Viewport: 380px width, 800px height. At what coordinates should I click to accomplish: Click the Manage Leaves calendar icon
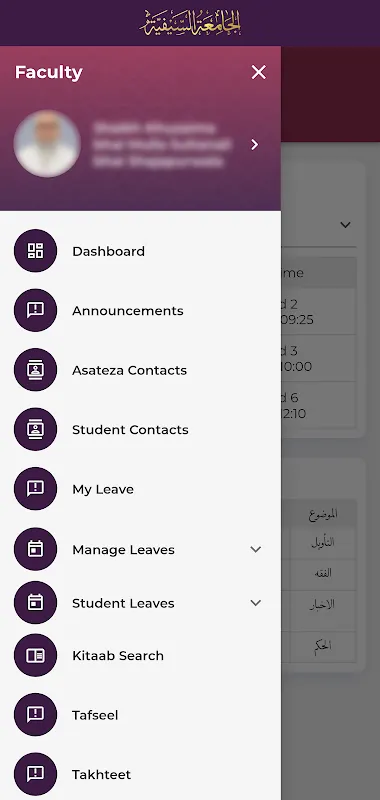36,549
